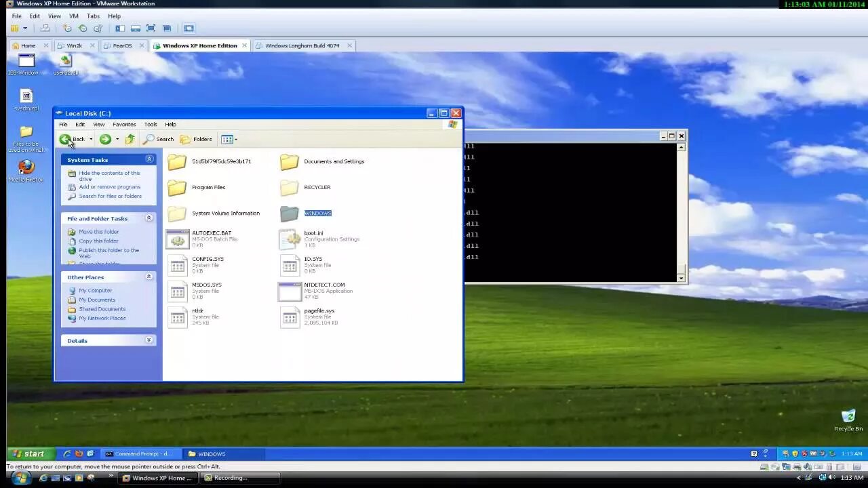Open the VMware Tabs menu
This screenshot has width=868, height=488.
93,16
